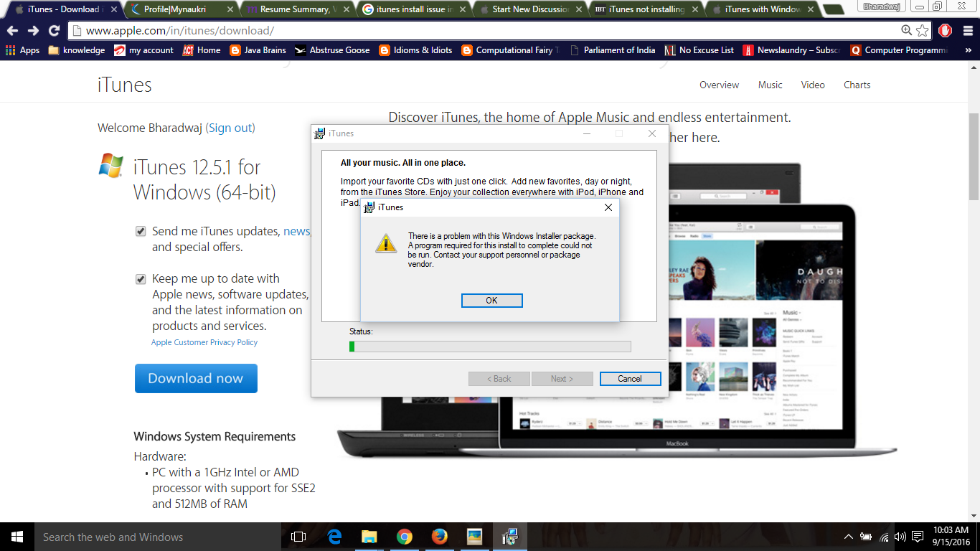The height and width of the screenshot is (551, 980).
Task: Click the Windows Start button
Action: (17, 537)
